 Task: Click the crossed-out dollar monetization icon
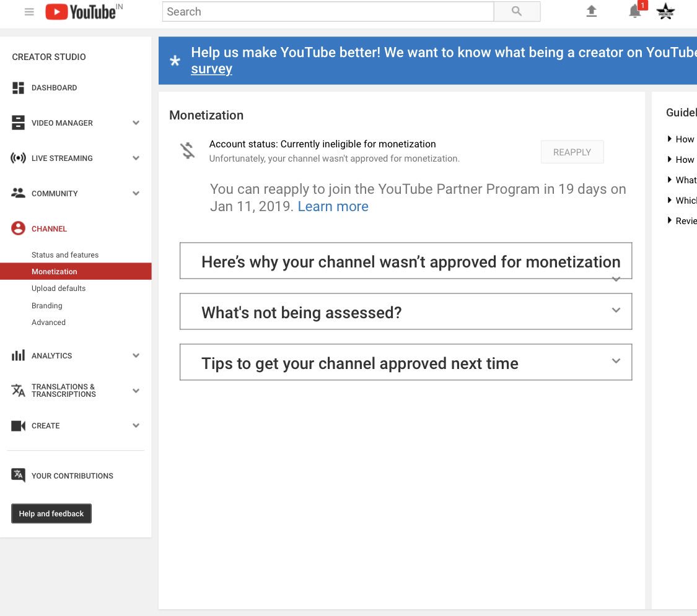click(x=188, y=150)
